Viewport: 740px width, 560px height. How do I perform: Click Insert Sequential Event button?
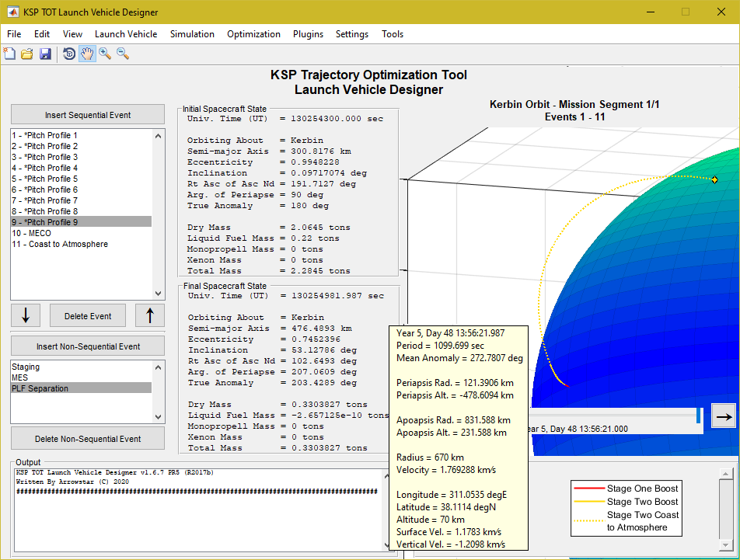coord(88,114)
